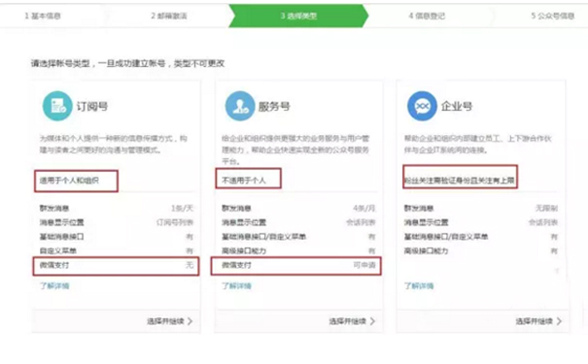Click 消息显示位置 label in 服务号 card
This screenshot has width=588, height=364.
[x=244, y=222]
